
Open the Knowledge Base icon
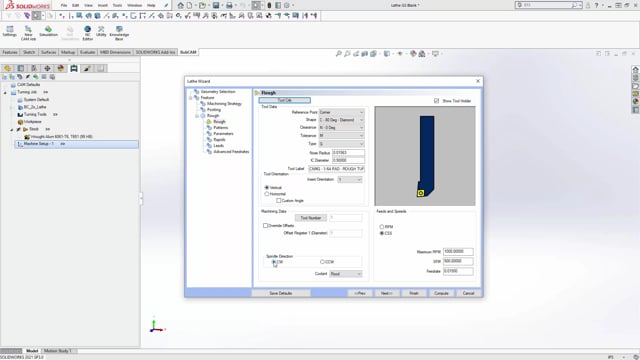click(119, 33)
